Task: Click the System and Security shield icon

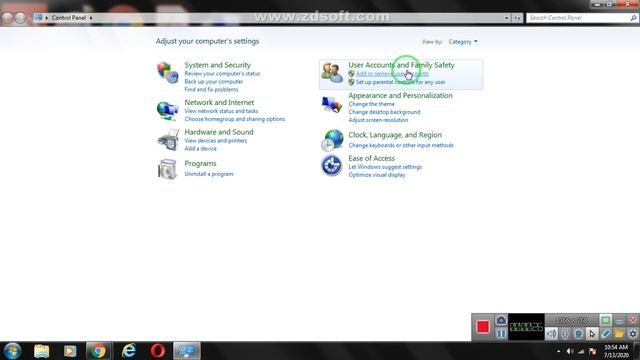Action: coord(168,73)
